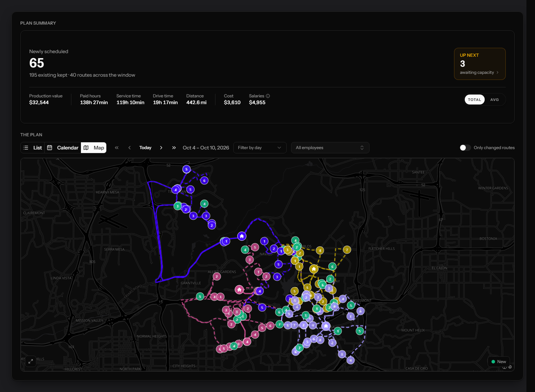
Task: Click the fullscreen expand map icon
Action: point(31,361)
